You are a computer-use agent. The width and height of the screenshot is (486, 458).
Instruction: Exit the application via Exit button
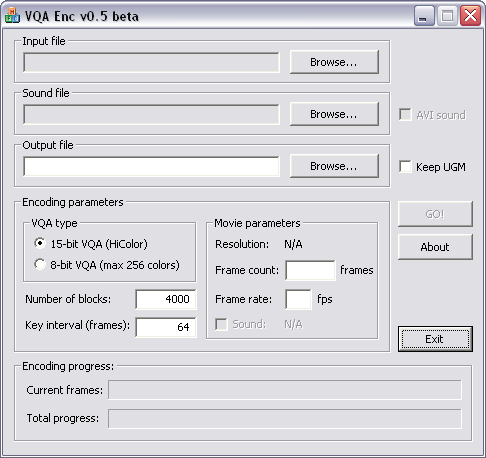[435, 339]
